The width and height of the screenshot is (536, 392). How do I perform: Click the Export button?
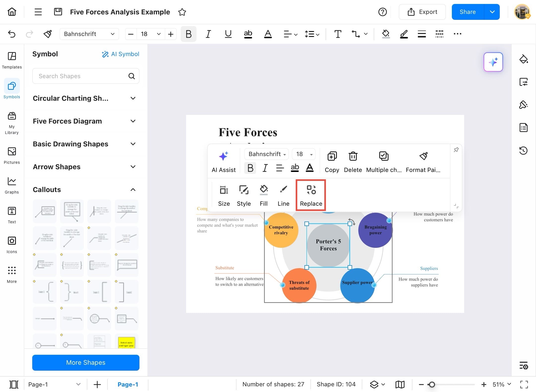pyautogui.click(x=422, y=12)
